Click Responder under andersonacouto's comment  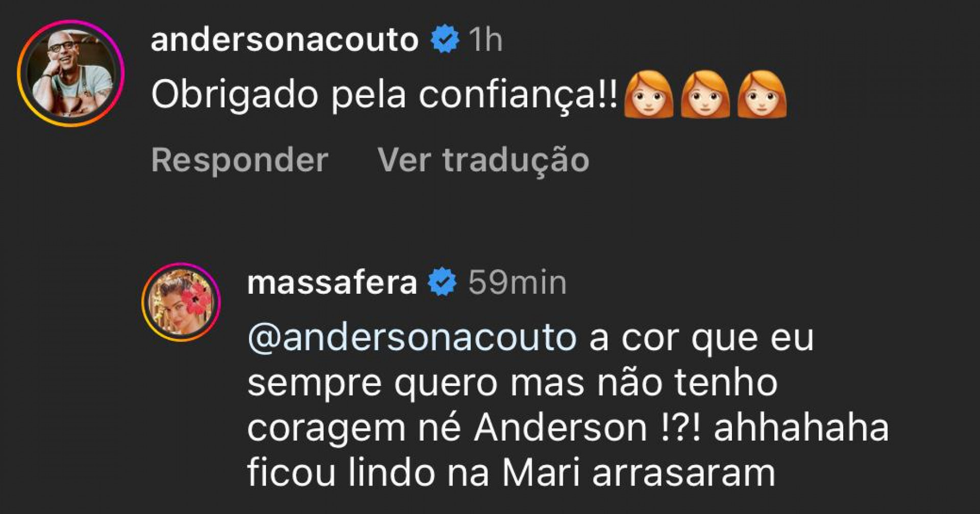point(240,159)
